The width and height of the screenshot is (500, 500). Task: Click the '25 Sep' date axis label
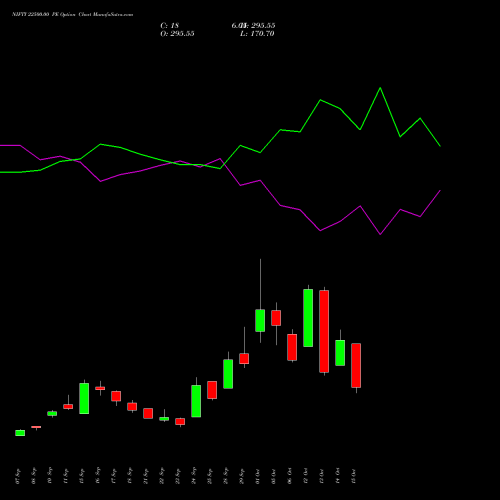tap(210, 476)
